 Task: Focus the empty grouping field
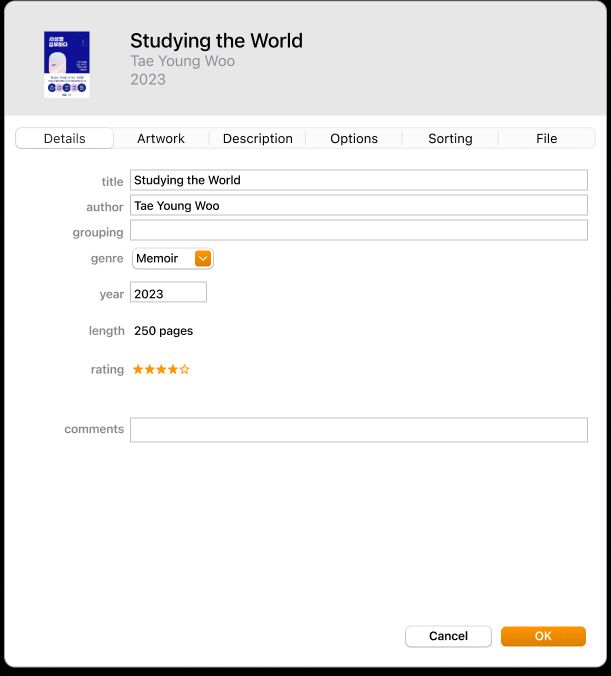pyautogui.click(x=359, y=230)
